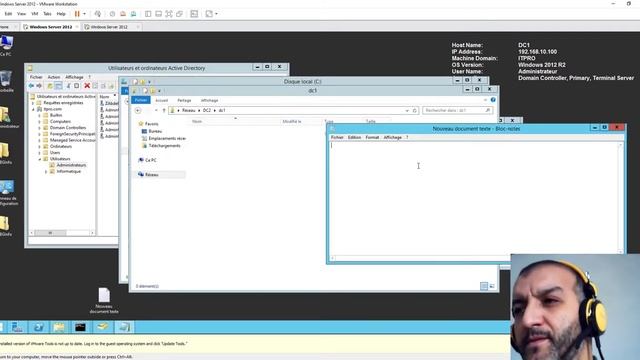Open Fichier menu in Active Directory window
This screenshot has height=360, width=640.
pos(36,77)
